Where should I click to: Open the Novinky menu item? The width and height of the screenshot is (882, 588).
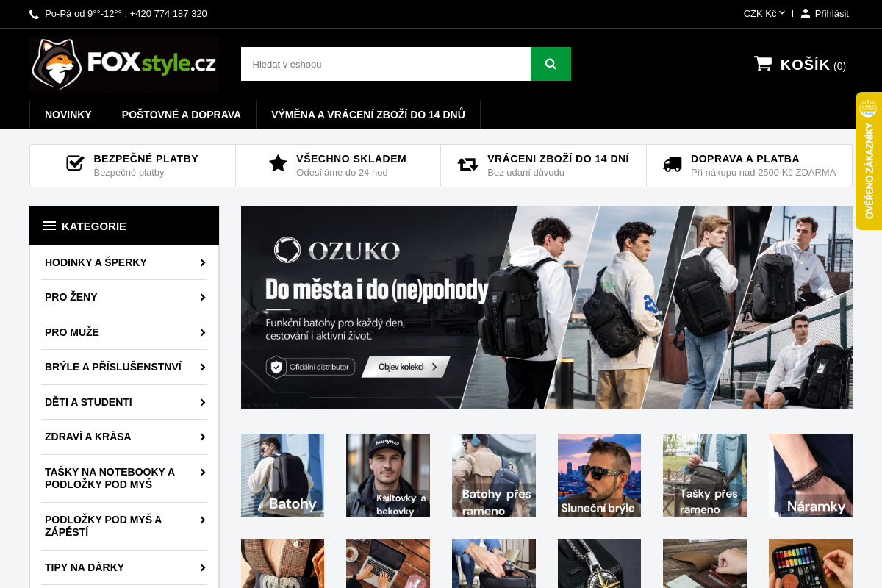pyautogui.click(x=68, y=115)
